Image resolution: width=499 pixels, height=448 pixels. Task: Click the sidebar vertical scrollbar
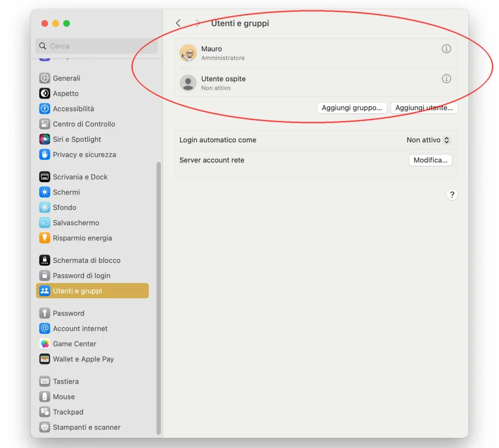pos(159,298)
